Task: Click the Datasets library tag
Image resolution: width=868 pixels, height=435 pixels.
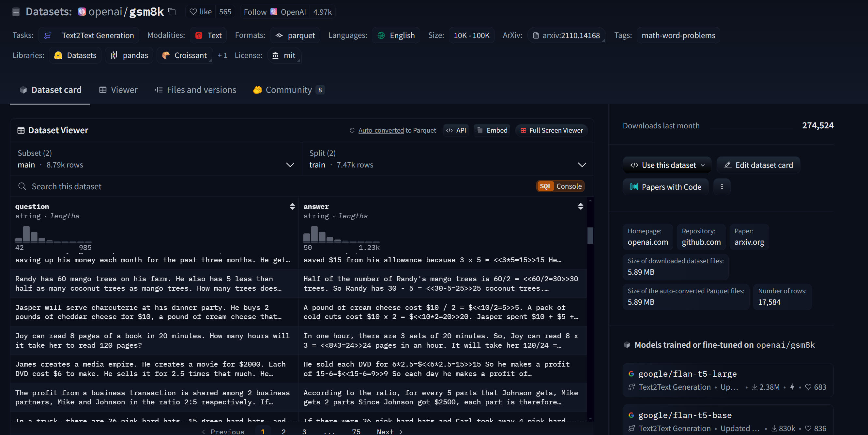Action: point(75,55)
